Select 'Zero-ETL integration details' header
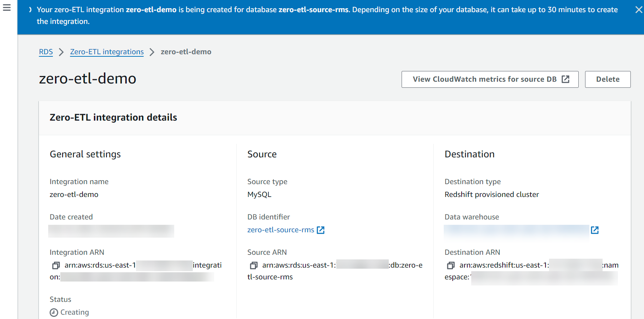The height and width of the screenshot is (319, 644). pos(113,117)
